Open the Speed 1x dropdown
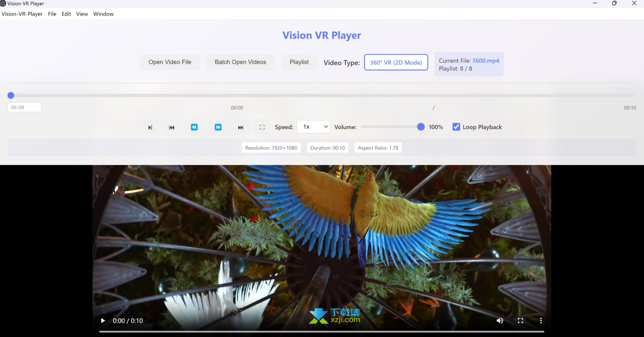 314,127
